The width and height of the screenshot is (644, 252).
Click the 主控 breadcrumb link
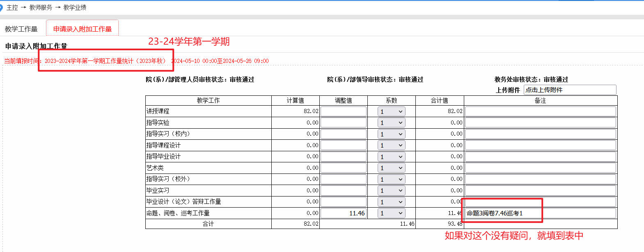(x=12, y=7)
